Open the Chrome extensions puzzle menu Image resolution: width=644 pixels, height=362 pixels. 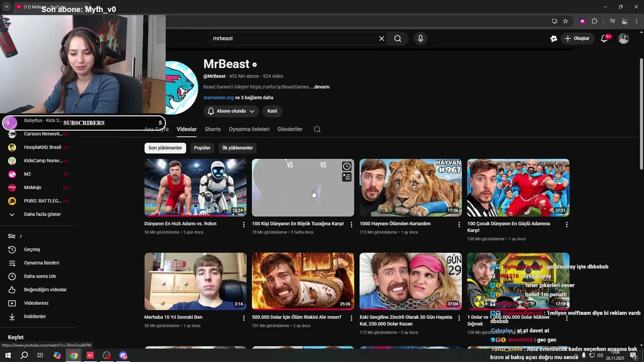pos(594,21)
